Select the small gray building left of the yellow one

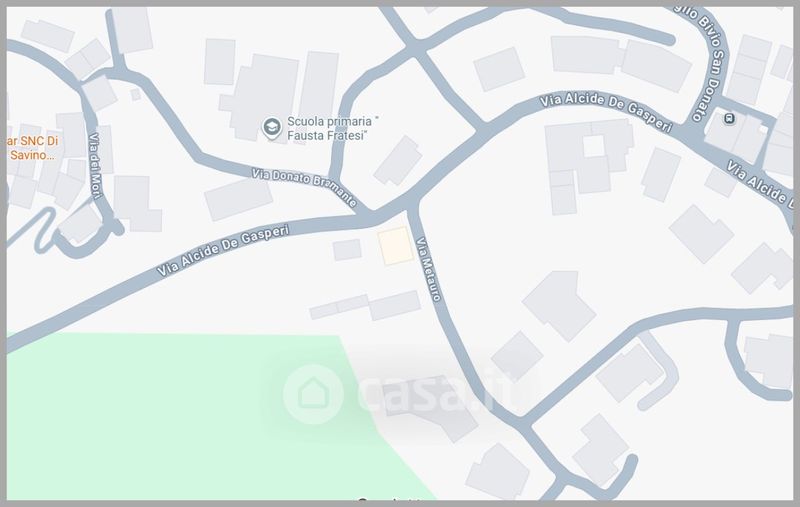(347, 250)
